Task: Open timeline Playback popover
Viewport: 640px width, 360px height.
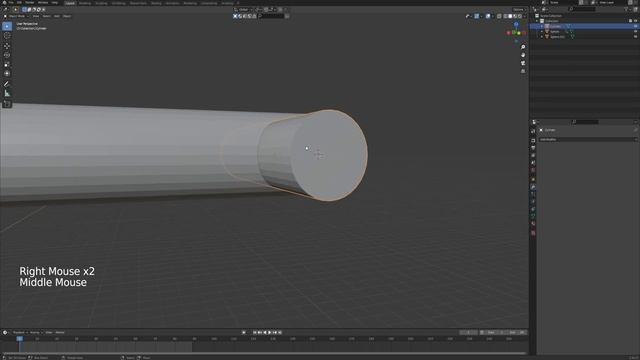Action: pos(19,333)
